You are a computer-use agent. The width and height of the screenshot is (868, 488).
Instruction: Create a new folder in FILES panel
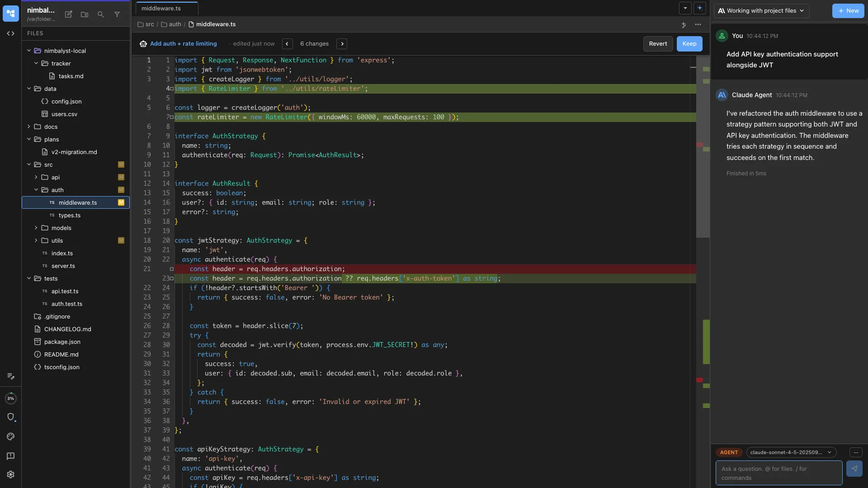tap(84, 14)
